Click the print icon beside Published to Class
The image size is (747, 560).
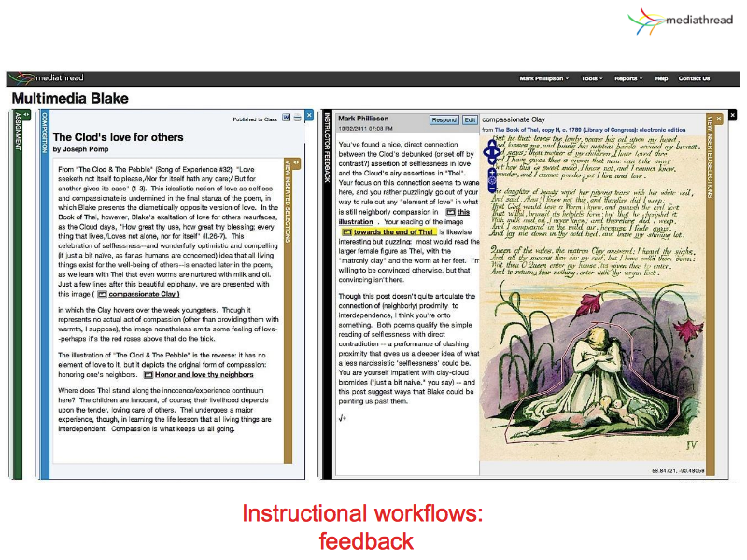coord(297,119)
